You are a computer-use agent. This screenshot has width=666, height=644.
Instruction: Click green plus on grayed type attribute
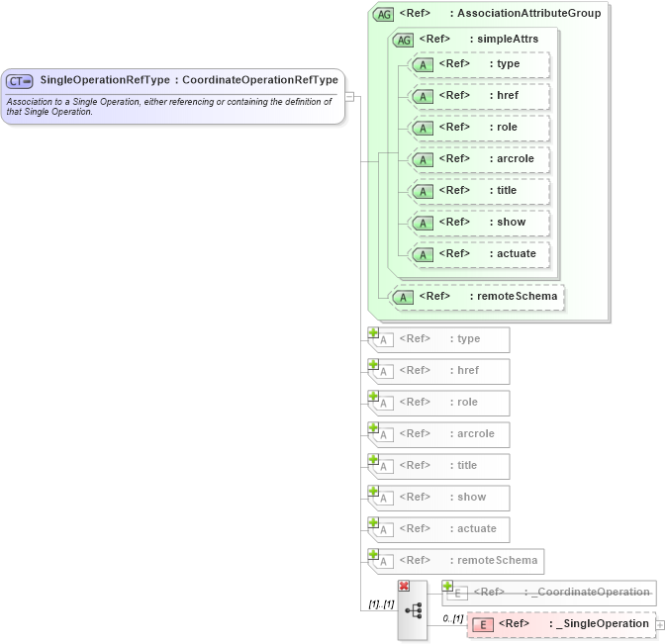pyautogui.click(x=373, y=332)
